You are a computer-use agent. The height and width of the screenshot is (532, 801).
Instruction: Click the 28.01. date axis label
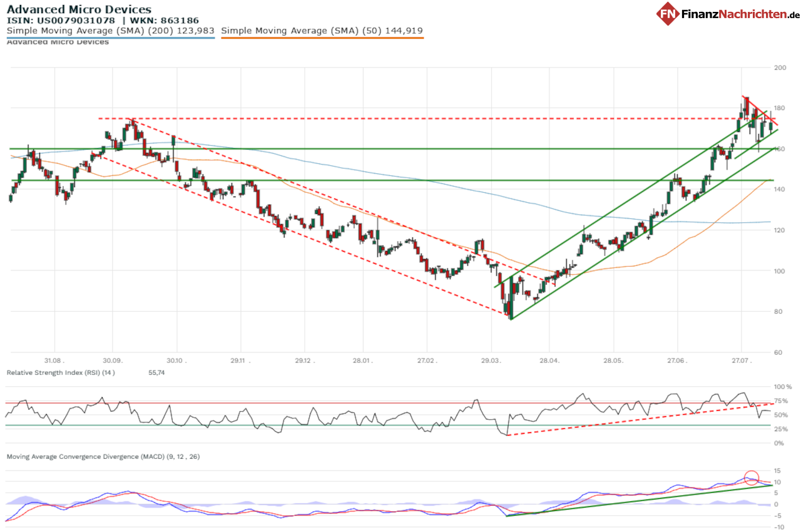362,361
